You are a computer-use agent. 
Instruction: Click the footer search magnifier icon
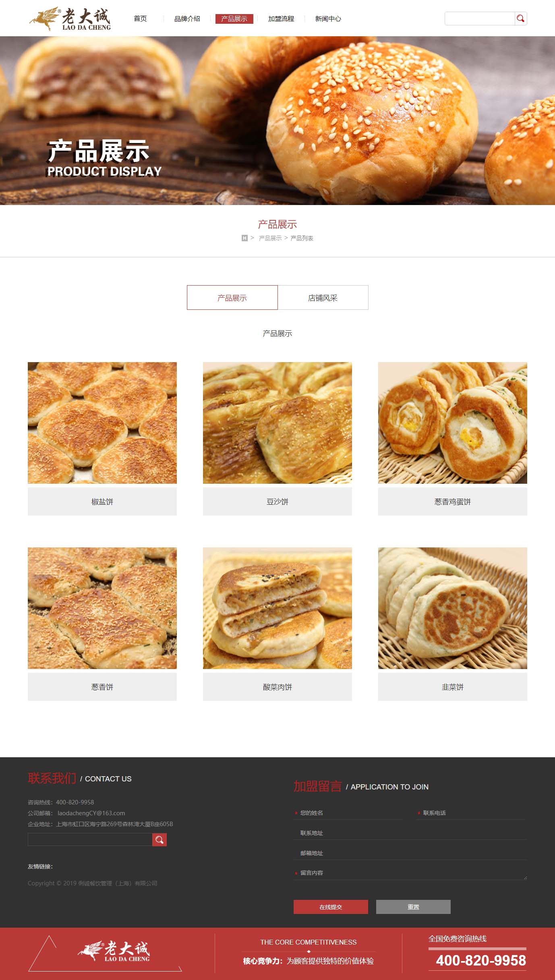pyautogui.click(x=159, y=840)
